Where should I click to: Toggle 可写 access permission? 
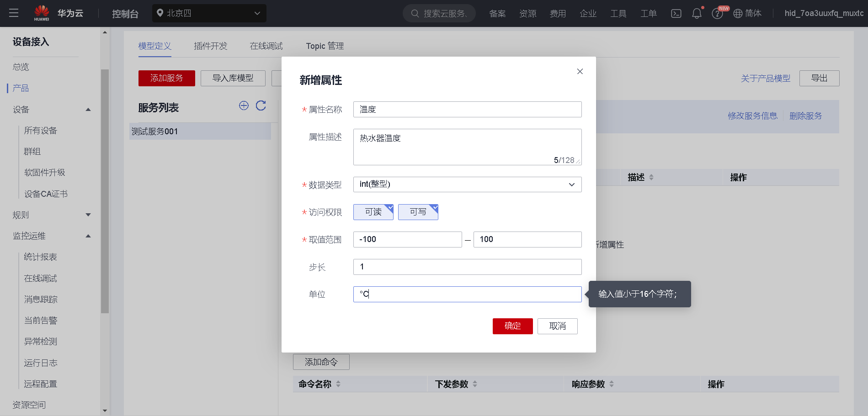[418, 212]
